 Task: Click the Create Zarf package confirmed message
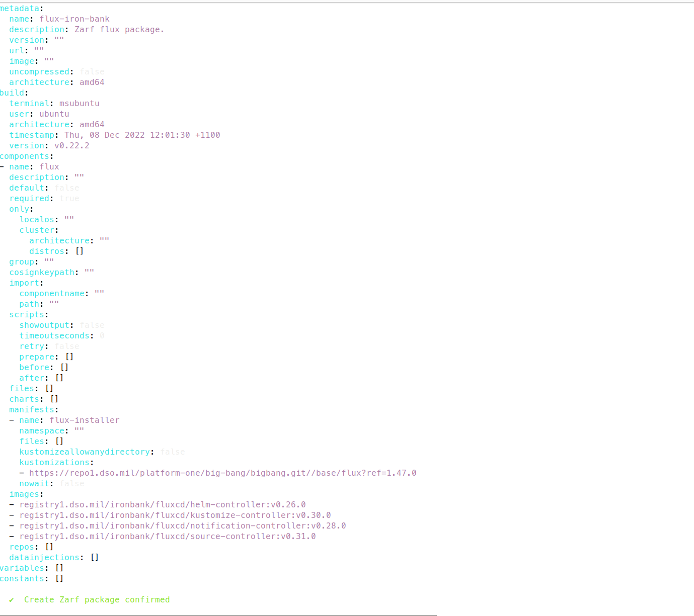pos(98,599)
